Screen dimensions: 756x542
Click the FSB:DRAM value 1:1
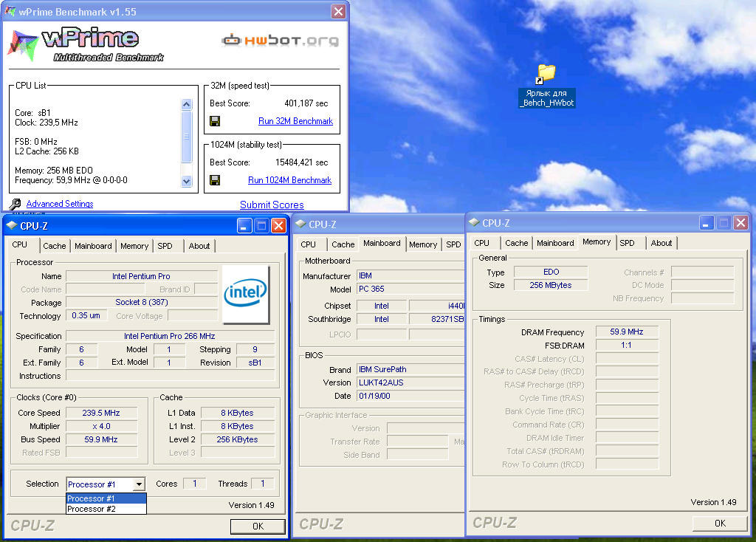[x=627, y=346]
